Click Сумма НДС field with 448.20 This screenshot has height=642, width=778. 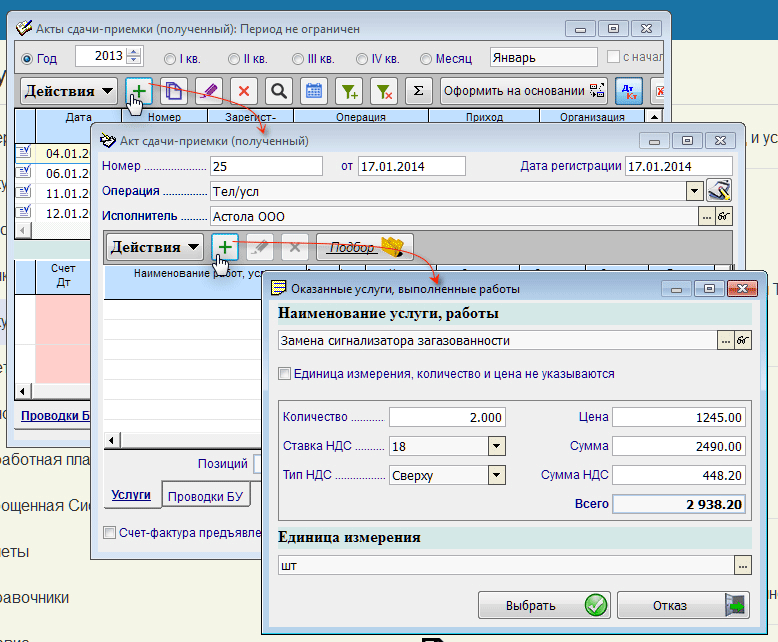pos(679,475)
